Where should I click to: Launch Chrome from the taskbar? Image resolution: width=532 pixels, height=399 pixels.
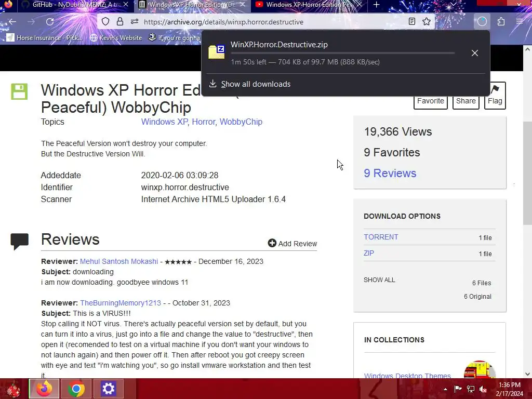point(76,389)
